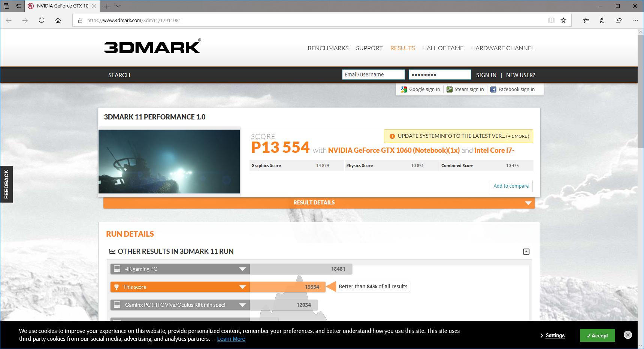Click the Share page icon
The image size is (644, 349).
(619, 20)
